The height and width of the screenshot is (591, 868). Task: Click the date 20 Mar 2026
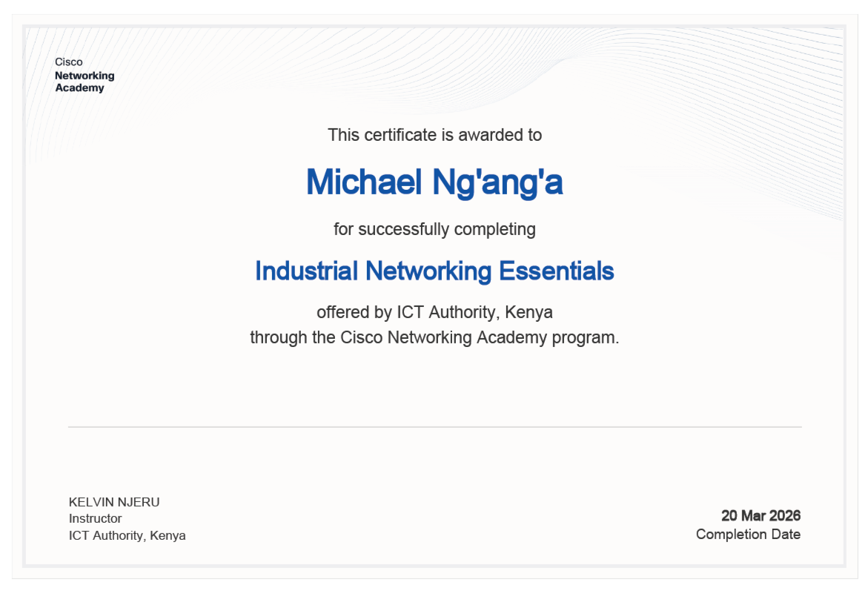(761, 515)
